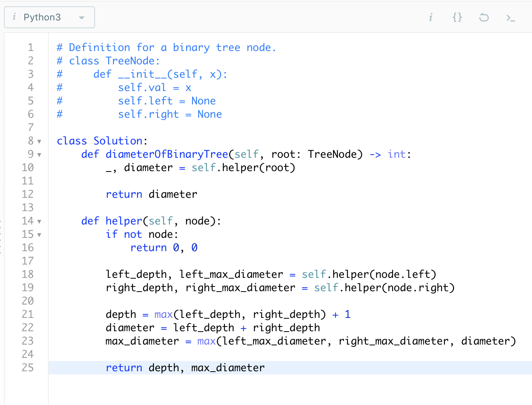The width and height of the screenshot is (532, 405).
Task: Click the italic i icon in the top-right toolbar
Action: click(x=431, y=17)
